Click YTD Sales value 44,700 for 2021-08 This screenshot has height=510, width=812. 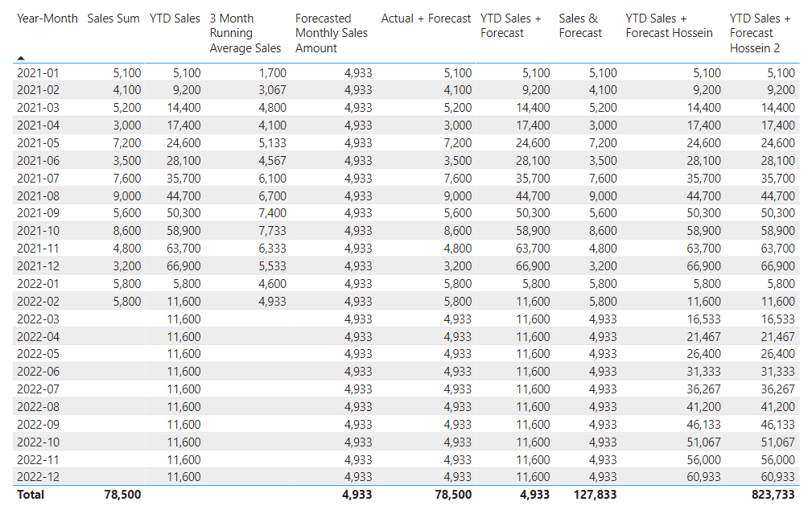[183, 195]
